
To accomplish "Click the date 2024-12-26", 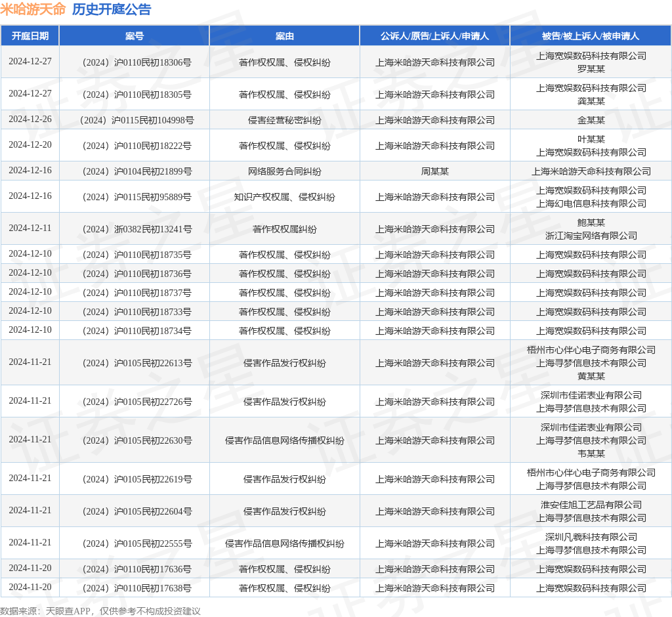I will click(x=30, y=119).
